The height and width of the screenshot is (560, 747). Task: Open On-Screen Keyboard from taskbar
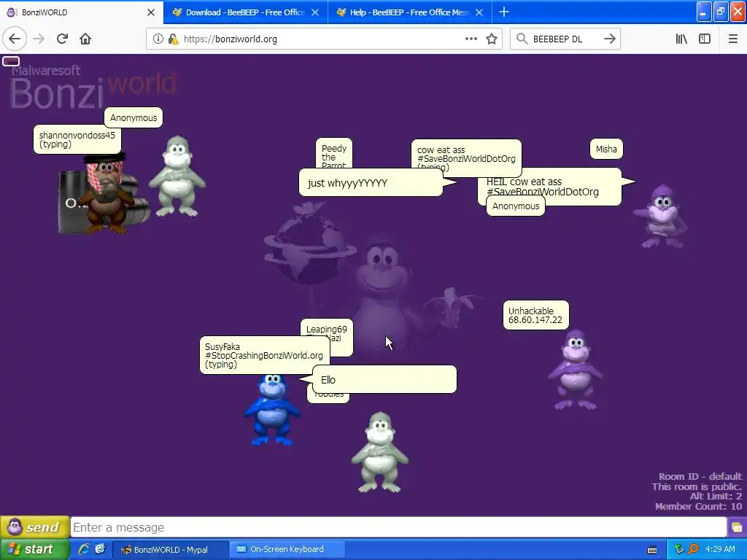pyautogui.click(x=287, y=549)
